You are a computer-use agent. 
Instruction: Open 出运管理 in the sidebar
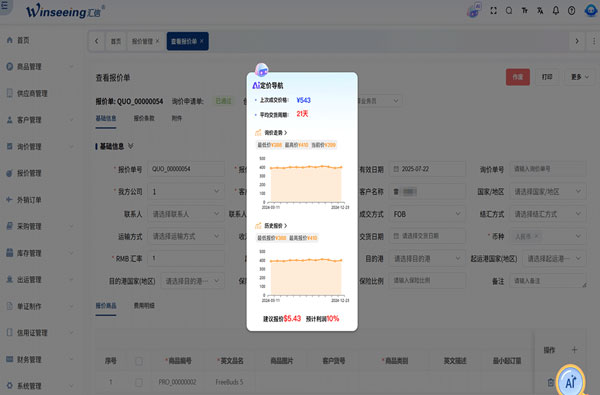click(29, 279)
